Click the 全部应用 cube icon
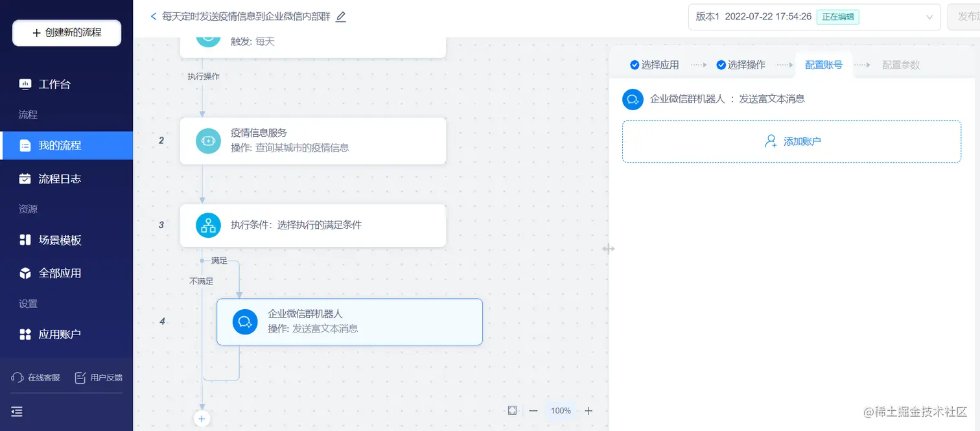 [x=25, y=273]
